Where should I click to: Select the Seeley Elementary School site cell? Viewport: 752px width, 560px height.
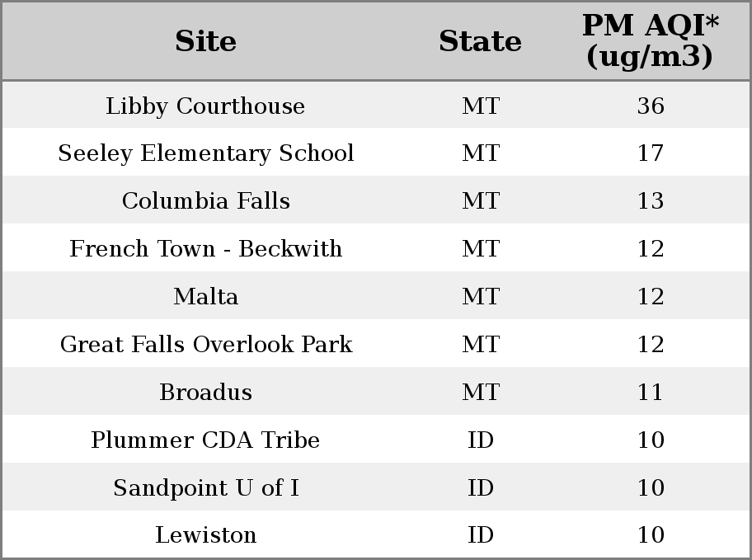[x=206, y=153]
